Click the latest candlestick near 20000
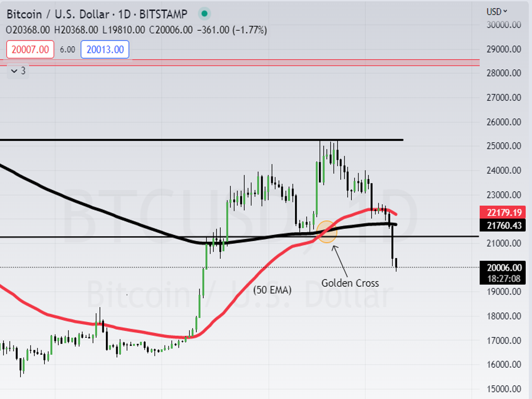The width and height of the screenshot is (532, 399). pos(396,263)
